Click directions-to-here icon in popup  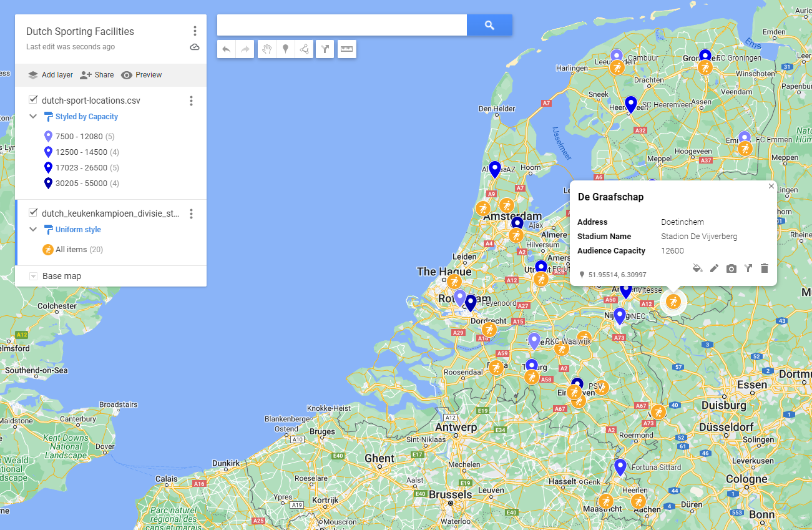[748, 268]
